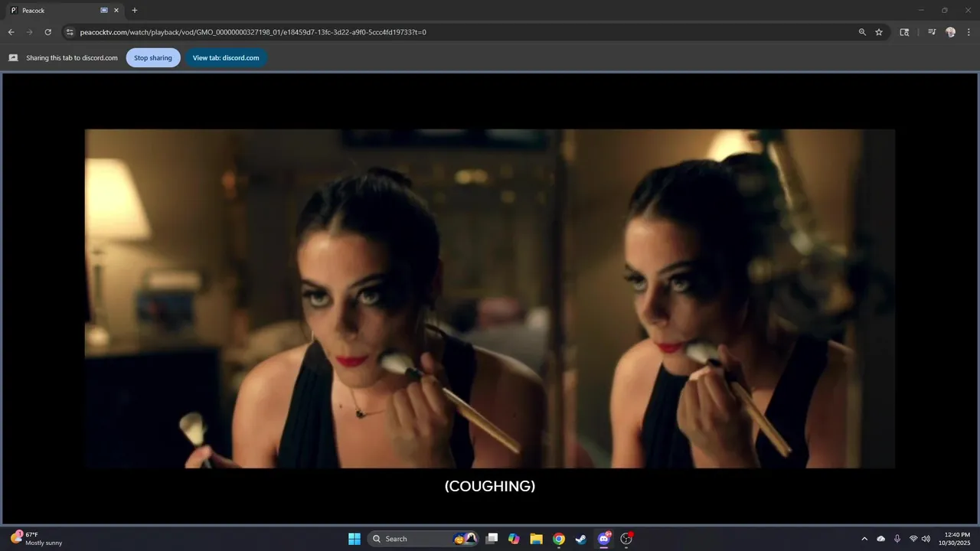Image resolution: width=980 pixels, height=551 pixels.
Task: Open the Google Lens search icon in toolbar
Action: point(904,32)
